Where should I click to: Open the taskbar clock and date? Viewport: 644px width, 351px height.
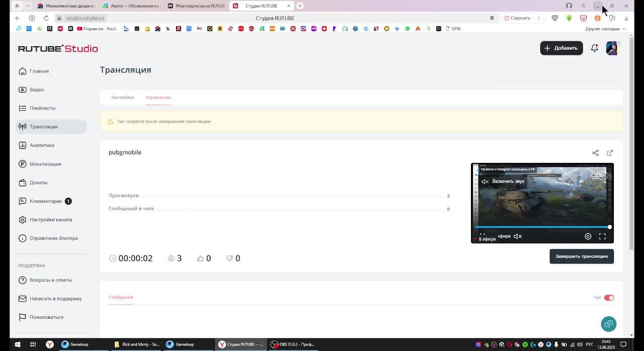(606, 344)
